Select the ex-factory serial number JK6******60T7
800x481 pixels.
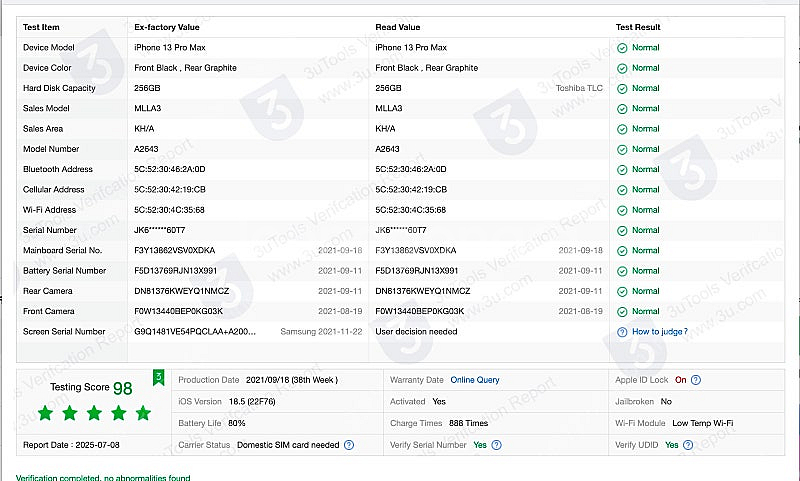coord(160,230)
